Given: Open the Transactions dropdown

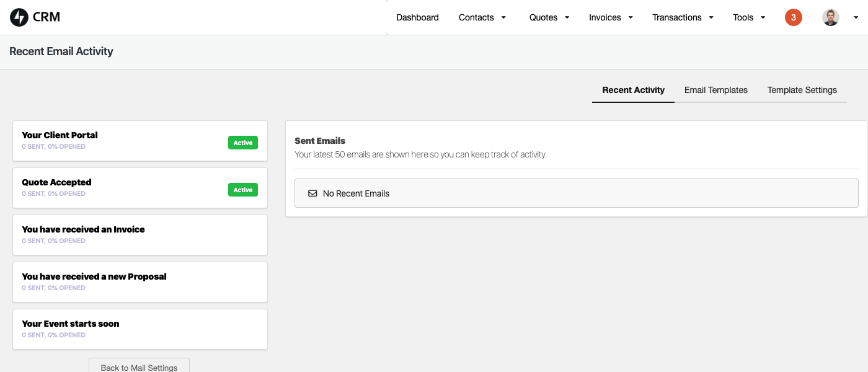Looking at the screenshot, I should point(682,17).
